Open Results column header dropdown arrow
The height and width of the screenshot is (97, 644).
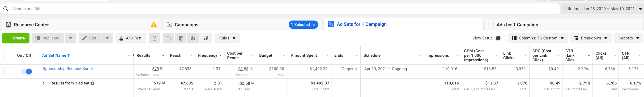(x=163, y=55)
